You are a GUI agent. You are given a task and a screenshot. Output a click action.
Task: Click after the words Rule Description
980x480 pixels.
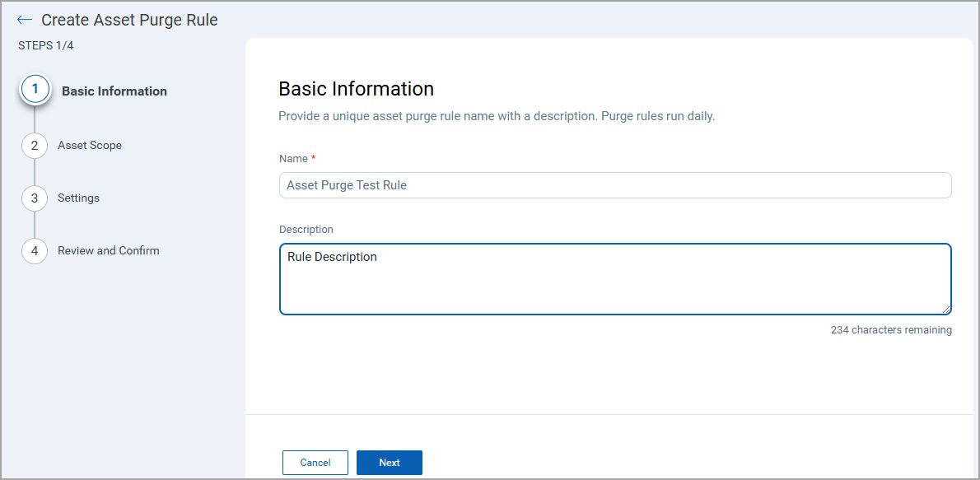(377, 256)
